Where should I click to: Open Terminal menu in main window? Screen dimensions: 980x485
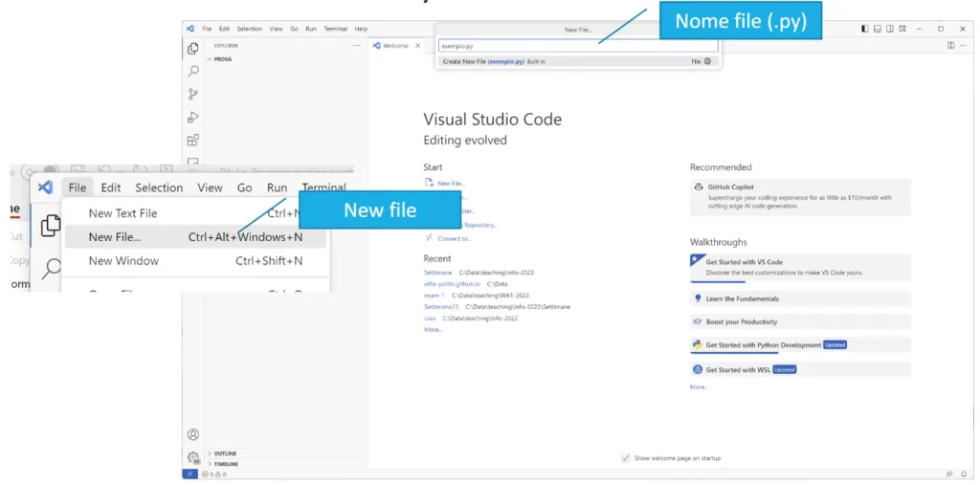[x=336, y=29]
